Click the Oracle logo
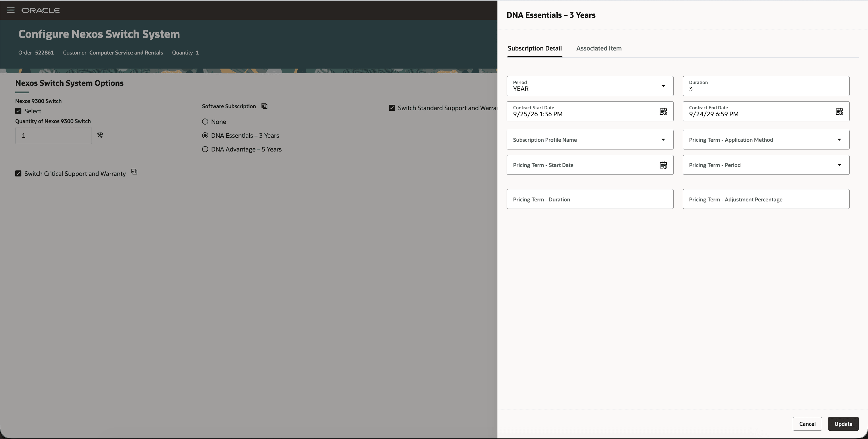The height and width of the screenshot is (439, 868). (x=41, y=10)
